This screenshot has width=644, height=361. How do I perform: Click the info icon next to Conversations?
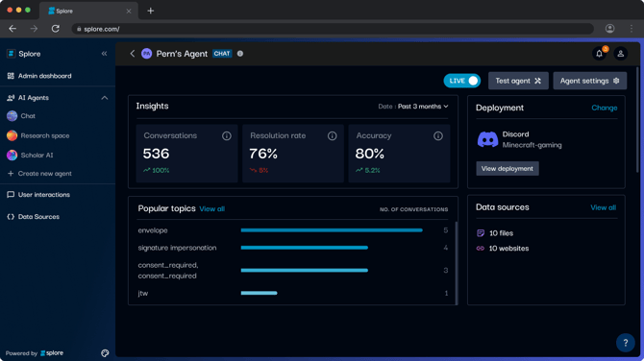226,135
